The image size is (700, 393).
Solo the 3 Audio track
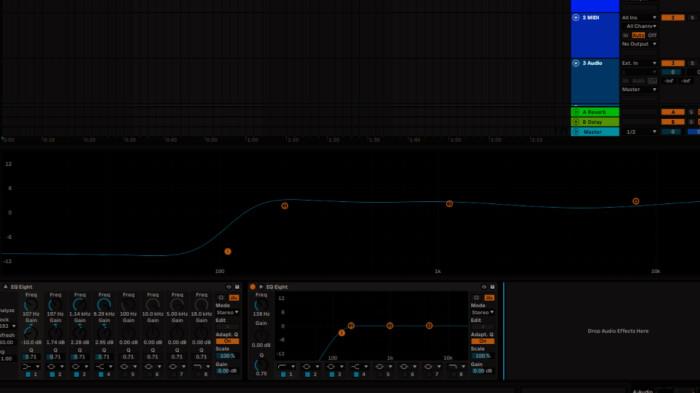coord(692,63)
